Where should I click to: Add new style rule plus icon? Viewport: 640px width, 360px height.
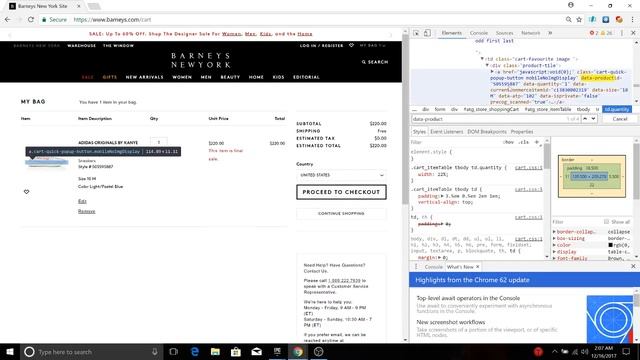pyautogui.click(x=537, y=142)
